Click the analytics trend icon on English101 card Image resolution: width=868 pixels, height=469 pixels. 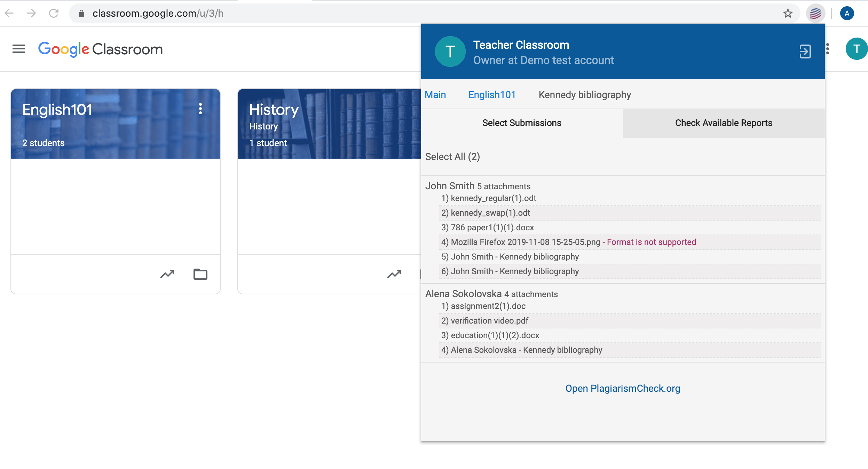tap(167, 273)
